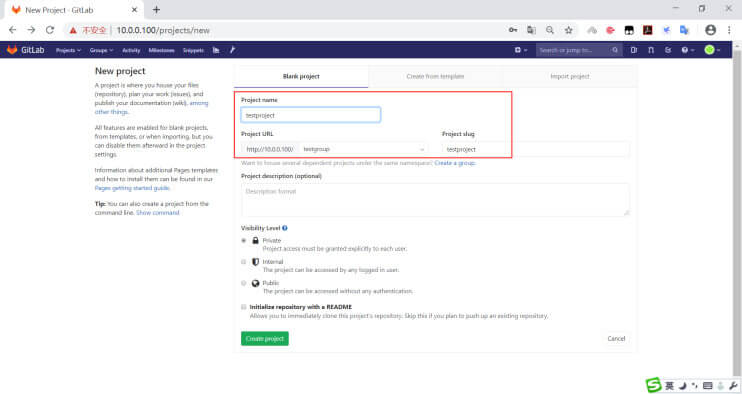Reload the page with the refresh icon

(x=50, y=30)
